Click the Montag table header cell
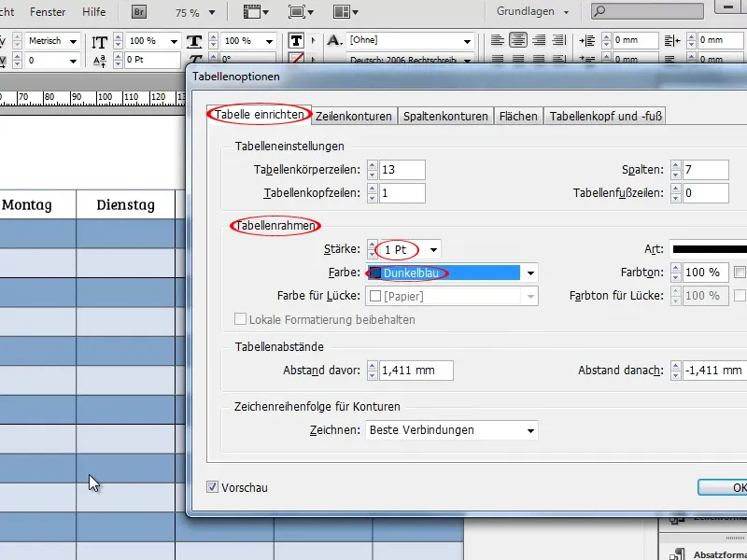This screenshot has height=560, width=747. pos(37,204)
